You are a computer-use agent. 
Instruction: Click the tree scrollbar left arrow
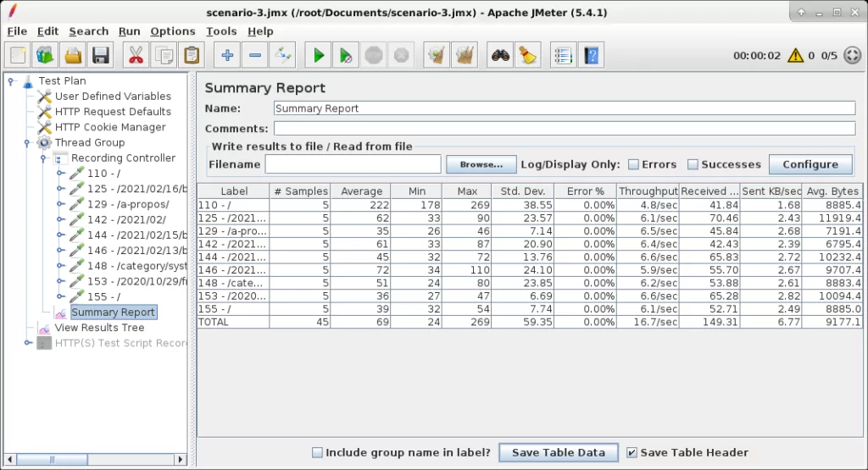9,460
